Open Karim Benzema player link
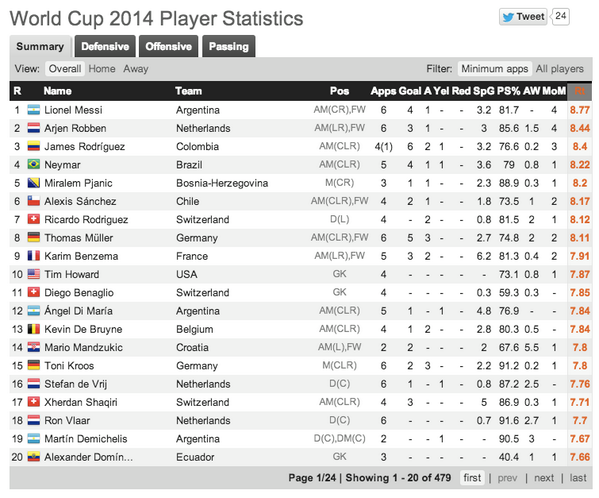Image resolution: width=599 pixels, height=498 pixels. point(81,256)
